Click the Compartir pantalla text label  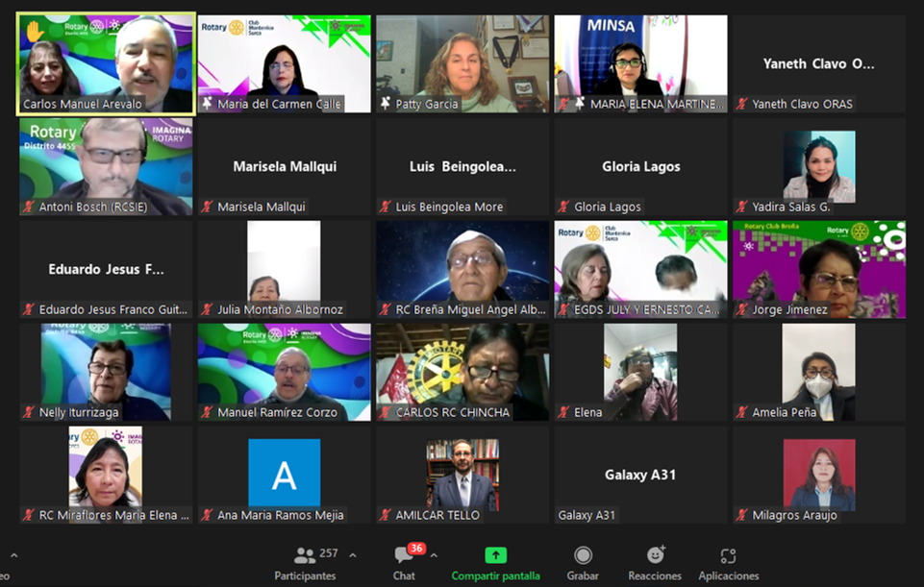pos(495,575)
